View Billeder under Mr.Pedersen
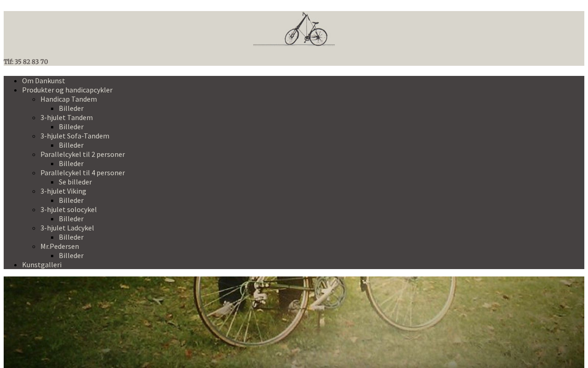The height and width of the screenshot is (368, 588). 71,255
